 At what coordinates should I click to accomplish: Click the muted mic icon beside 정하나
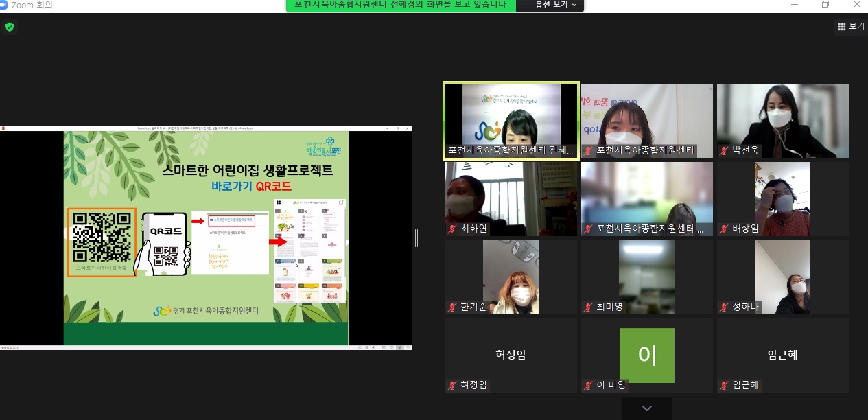725,307
